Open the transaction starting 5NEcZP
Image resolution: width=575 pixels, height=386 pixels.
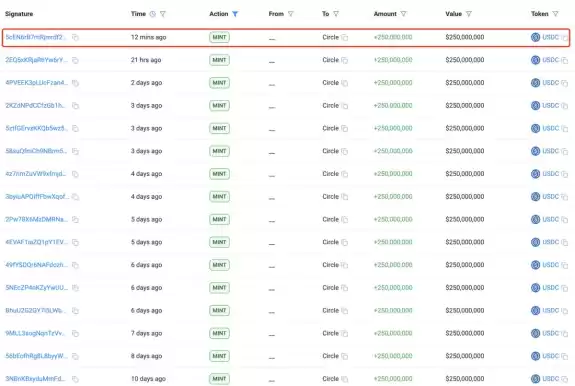click(x=36, y=287)
